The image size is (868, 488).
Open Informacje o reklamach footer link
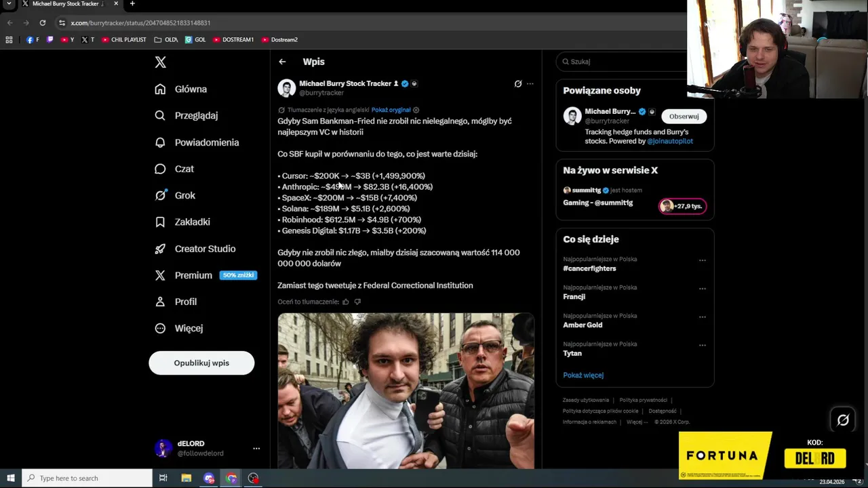(589, 422)
